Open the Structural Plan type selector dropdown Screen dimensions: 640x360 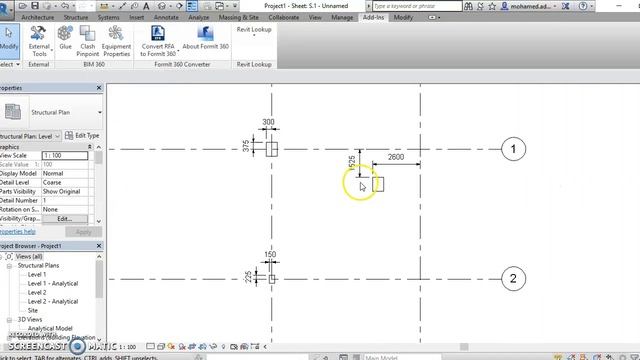coord(100,112)
